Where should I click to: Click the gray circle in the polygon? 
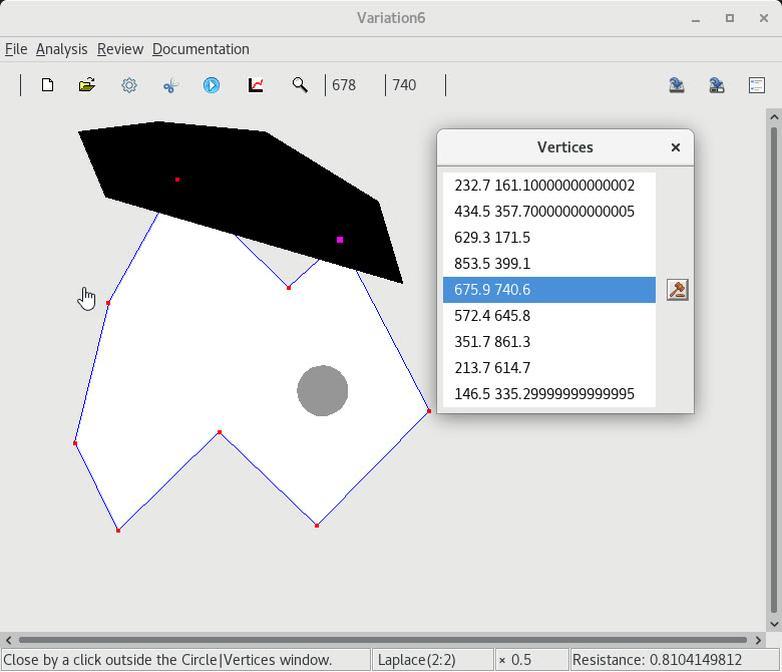point(322,391)
